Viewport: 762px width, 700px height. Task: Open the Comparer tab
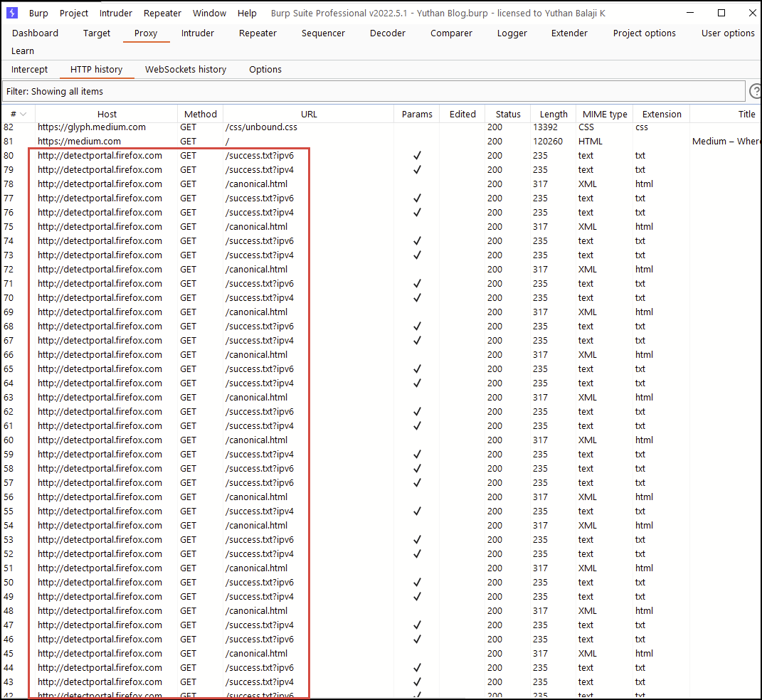pyautogui.click(x=451, y=33)
